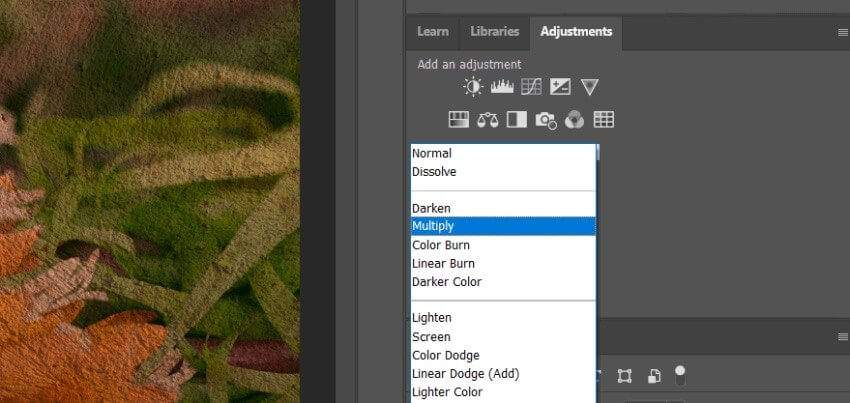Filter layers by smart objects

point(654,376)
